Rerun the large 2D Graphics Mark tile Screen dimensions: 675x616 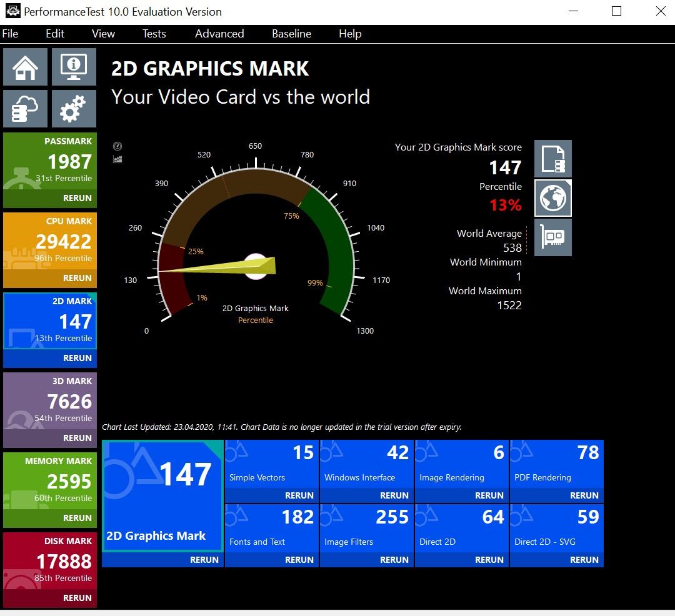(x=162, y=560)
